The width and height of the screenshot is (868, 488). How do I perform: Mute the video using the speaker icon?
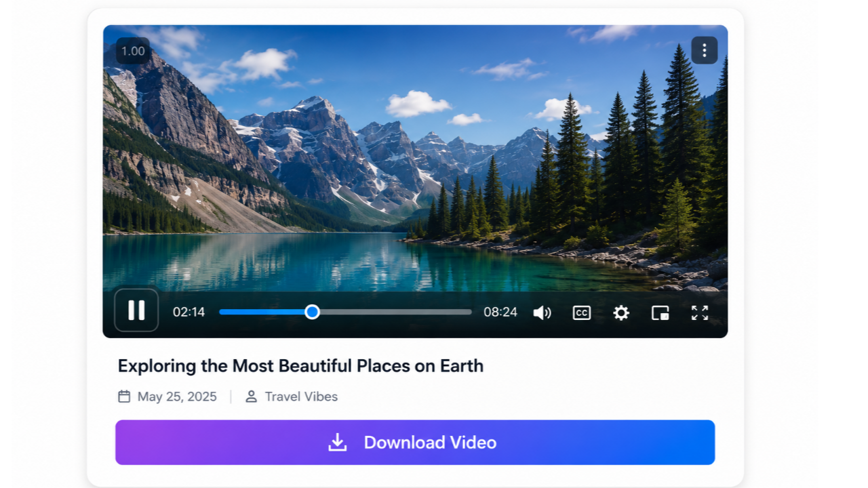pyautogui.click(x=542, y=312)
